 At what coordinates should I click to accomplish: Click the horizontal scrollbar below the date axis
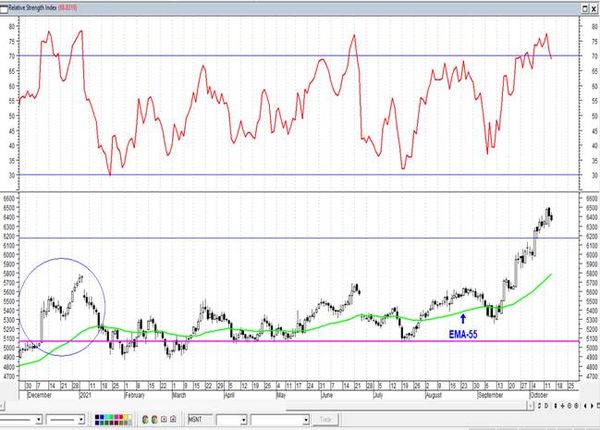click(x=267, y=406)
